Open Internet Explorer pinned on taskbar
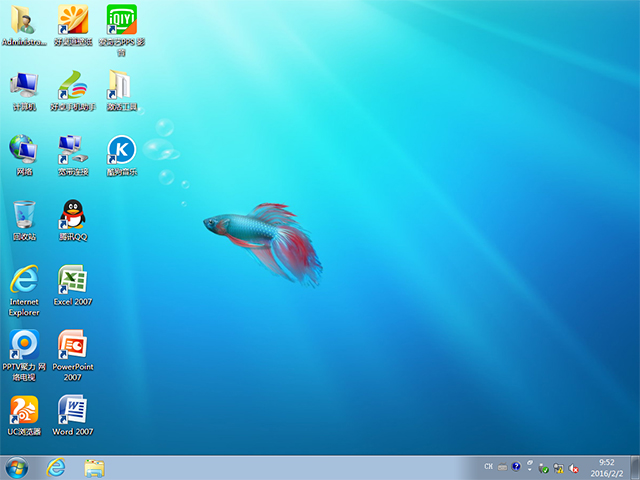Image resolution: width=640 pixels, height=480 pixels. [x=57, y=467]
